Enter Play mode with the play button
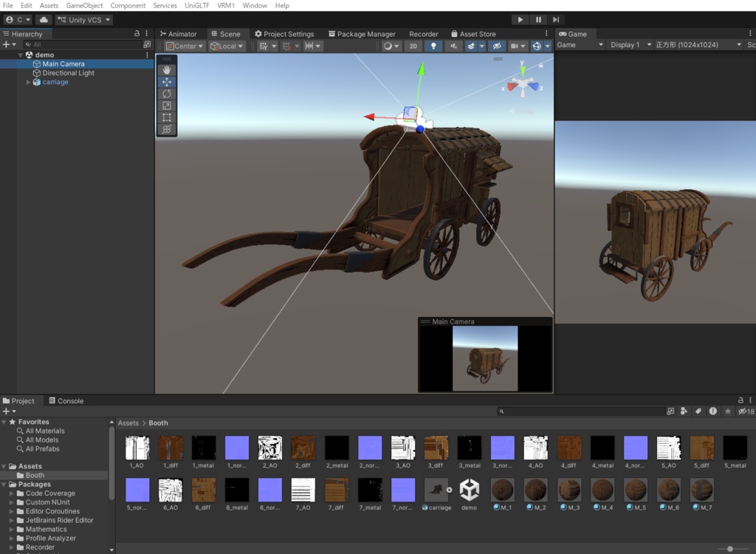The width and height of the screenshot is (756, 554). pos(520,19)
